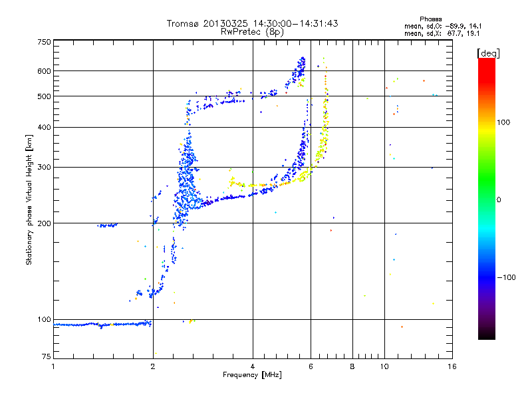This screenshot has width=532, height=399.
Task: Click the y-axis tick label '500'
Action: (44, 96)
